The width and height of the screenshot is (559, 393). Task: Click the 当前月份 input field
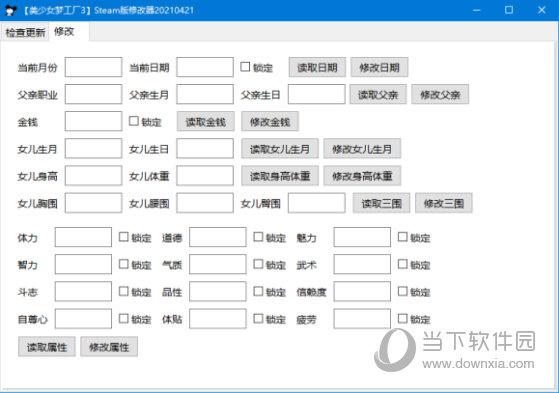click(93, 67)
